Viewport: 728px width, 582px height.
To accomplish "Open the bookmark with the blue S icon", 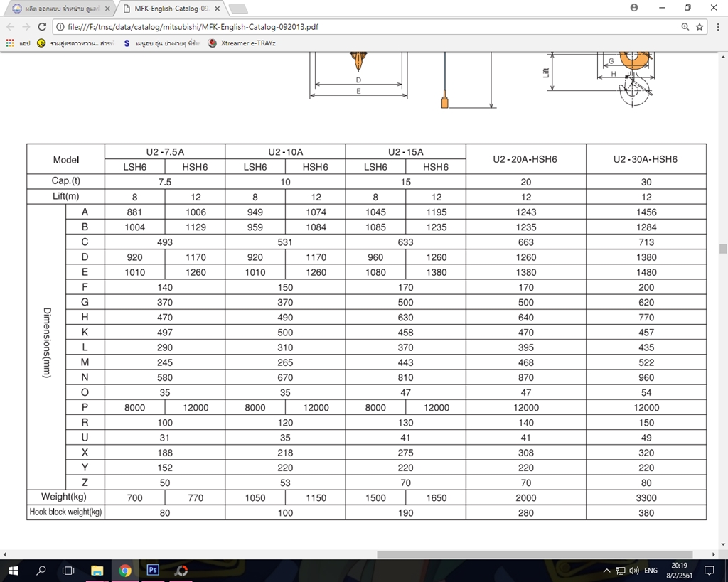I will (x=161, y=43).
